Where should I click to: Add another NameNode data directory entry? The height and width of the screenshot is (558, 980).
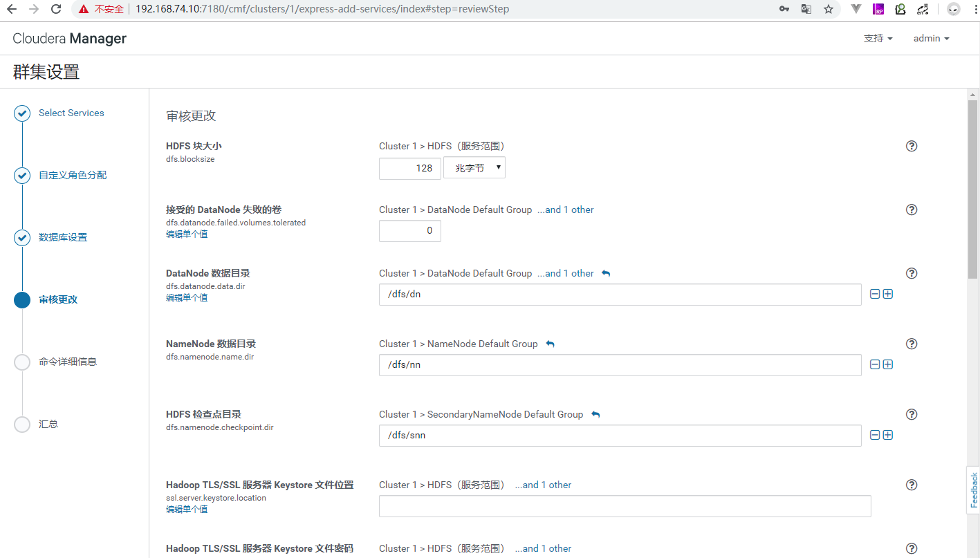888,364
